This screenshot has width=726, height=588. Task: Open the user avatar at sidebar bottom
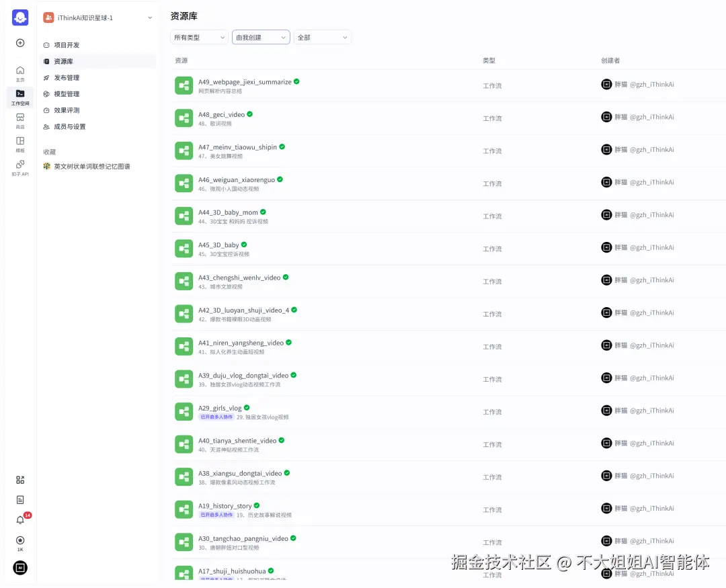pyautogui.click(x=20, y=568)
